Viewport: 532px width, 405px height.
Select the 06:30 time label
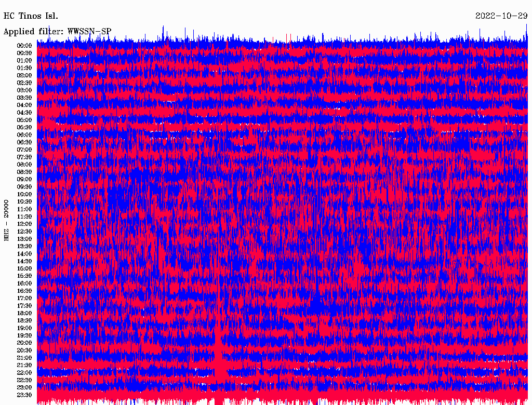[24, 142]
